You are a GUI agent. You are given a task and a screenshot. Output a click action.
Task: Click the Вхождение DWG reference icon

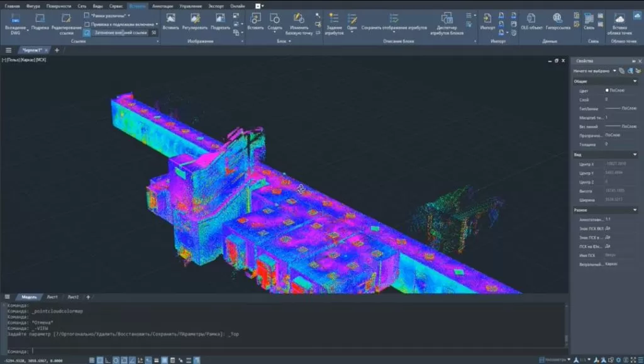(15, 18)
